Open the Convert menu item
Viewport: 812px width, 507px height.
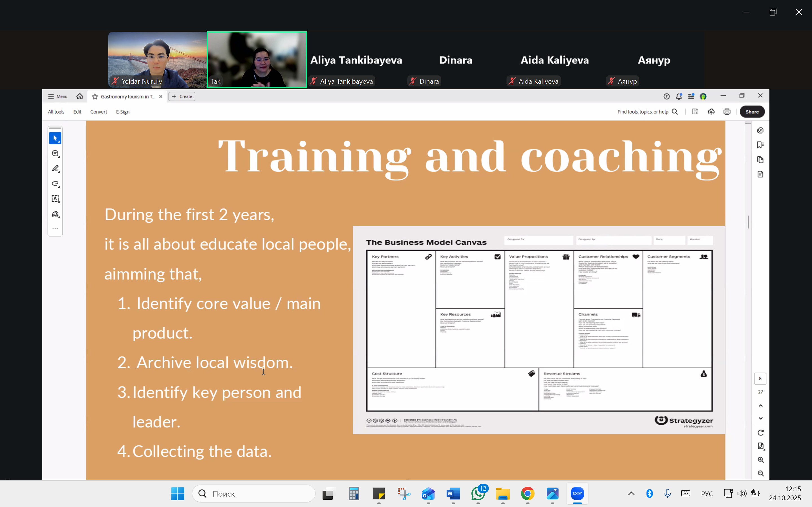click(x=98, y=112)
